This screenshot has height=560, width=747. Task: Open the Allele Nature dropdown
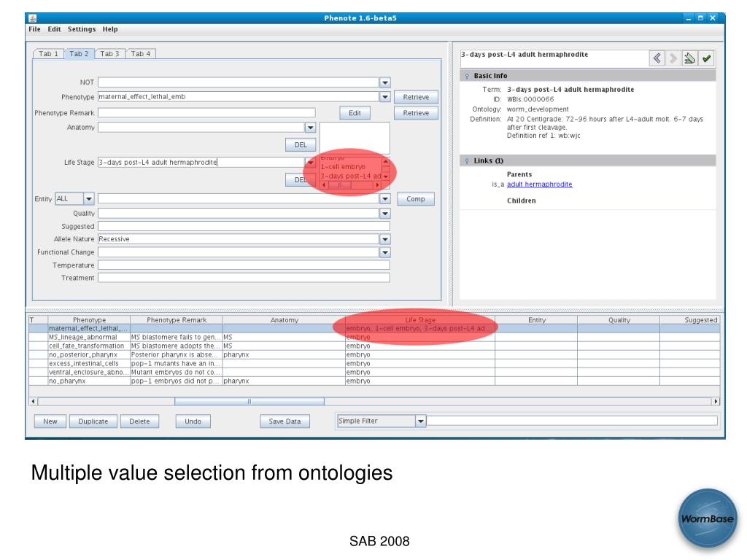(385, 239)
